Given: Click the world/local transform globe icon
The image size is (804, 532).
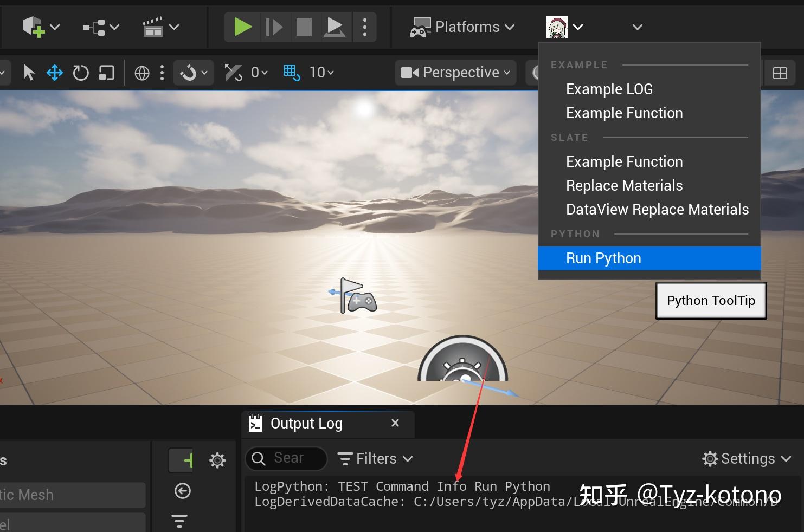Looking at the screenshot, I should click(x=142, y=72).
